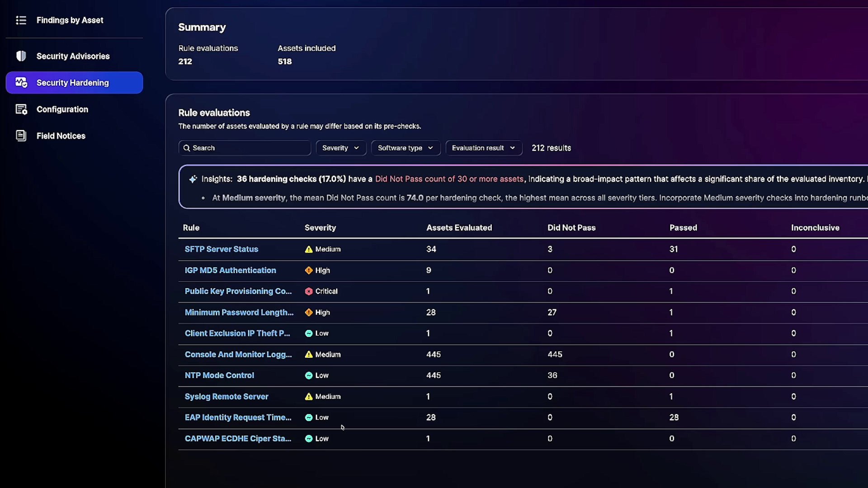Click High severity icon for IGP MD5 Authentication
Screen dimensions: 868x488
pos(309,270)
